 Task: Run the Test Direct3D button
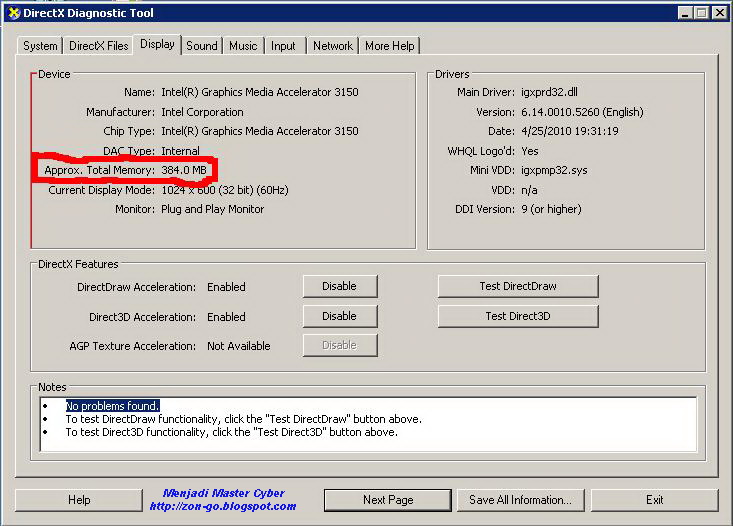[518, 316]
